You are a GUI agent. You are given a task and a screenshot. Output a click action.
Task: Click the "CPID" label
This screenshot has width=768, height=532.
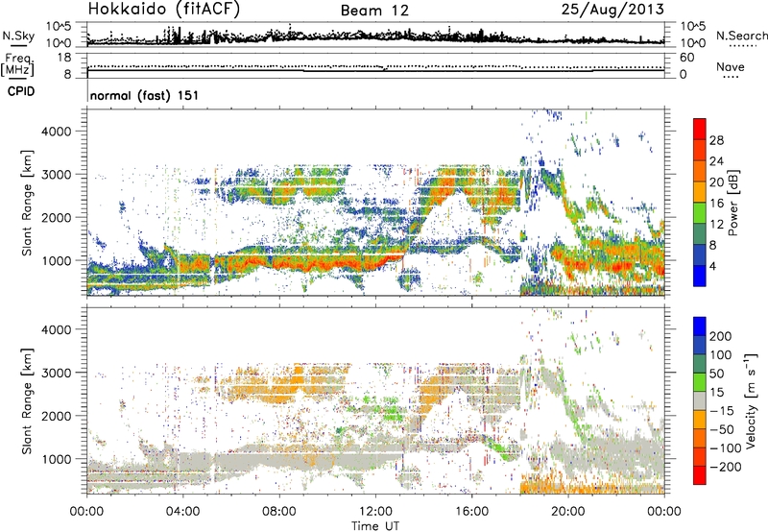tap(21, 91)
